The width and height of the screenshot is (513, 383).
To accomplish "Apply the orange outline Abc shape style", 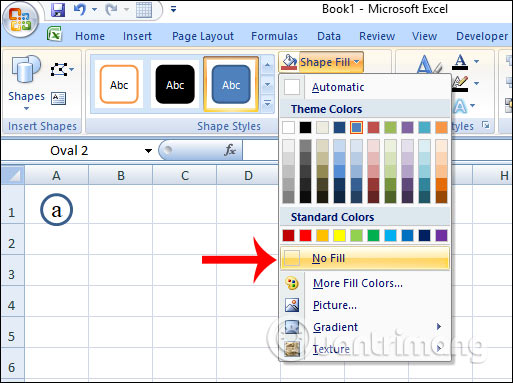I will coord(119,85).
